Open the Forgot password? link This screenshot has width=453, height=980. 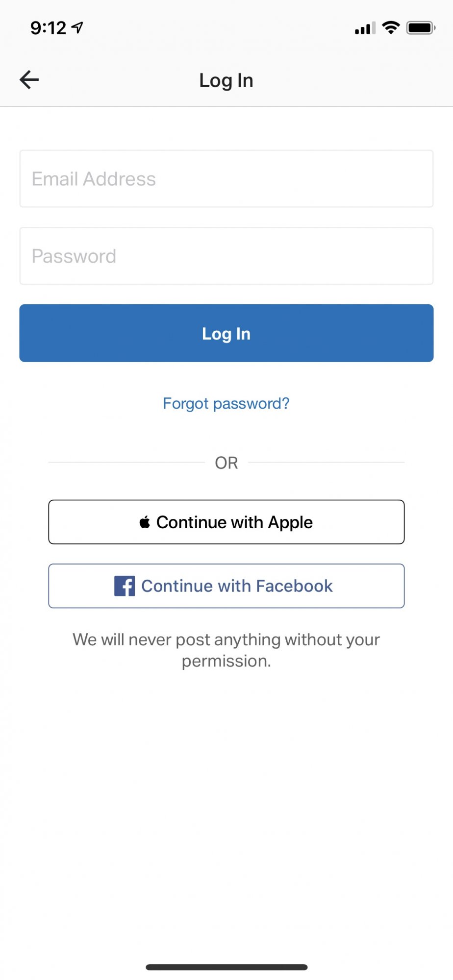click(226, 403)
